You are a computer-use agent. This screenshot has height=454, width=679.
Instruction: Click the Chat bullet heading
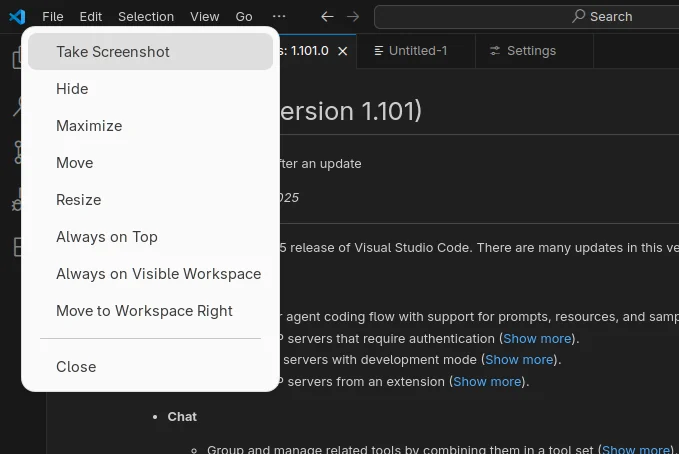pyautogui.click(x=182, y=417)
